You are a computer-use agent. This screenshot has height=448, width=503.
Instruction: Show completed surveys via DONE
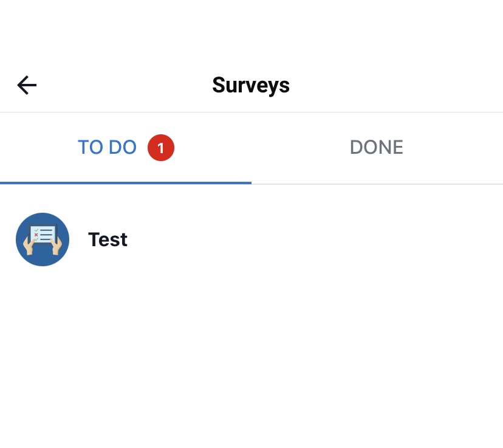click(377, 148)
